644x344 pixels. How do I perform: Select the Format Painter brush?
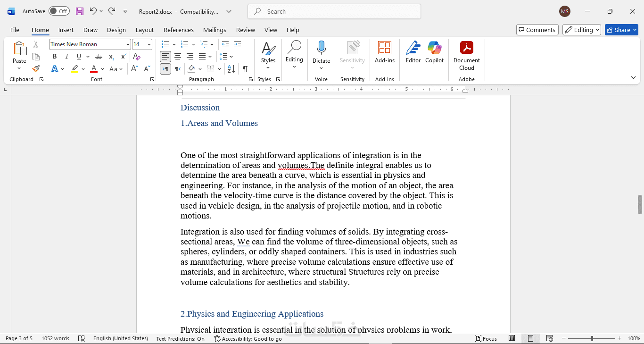(36, 69)
